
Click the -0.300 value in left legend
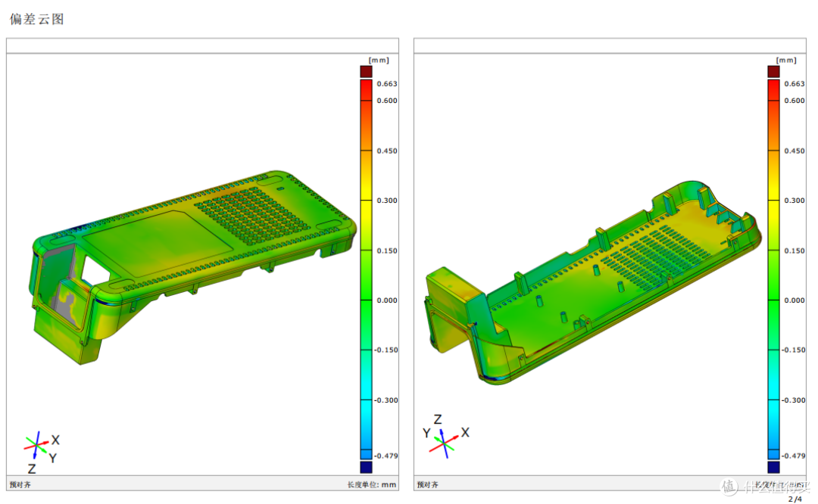(x=386, y=400)
